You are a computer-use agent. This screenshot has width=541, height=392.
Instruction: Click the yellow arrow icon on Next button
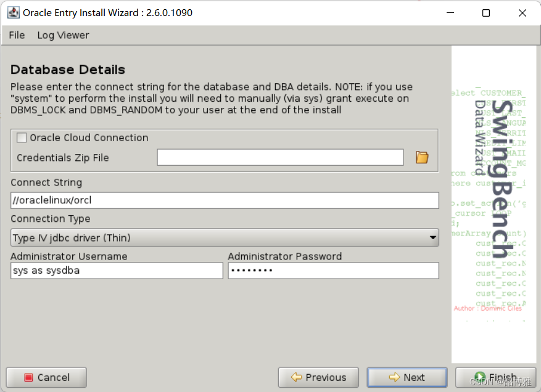[394, 377]
